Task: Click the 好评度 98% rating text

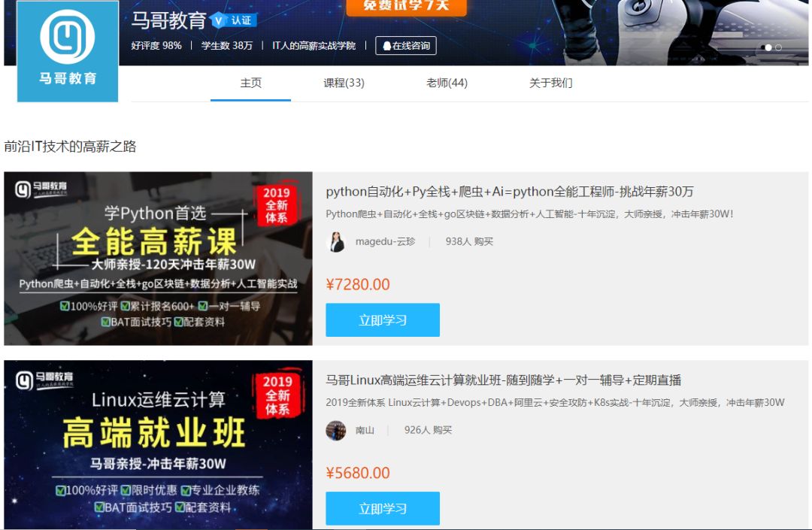Action: coord(156,46)
